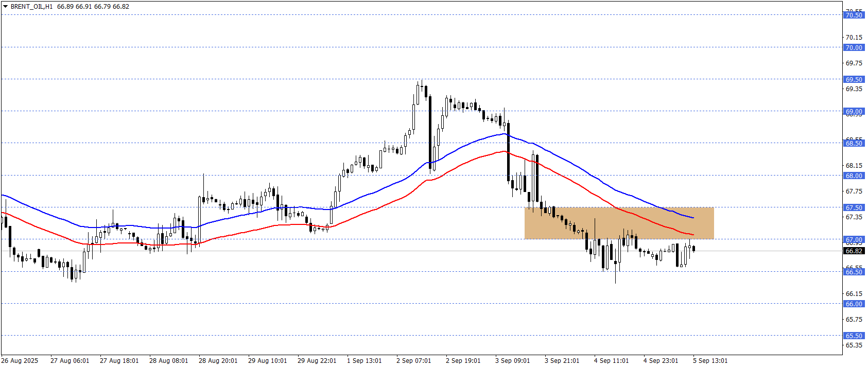Click the 4 Sep 23:01 time label
The width and height of the screenshot is (868, 367).
click(661, 361)
